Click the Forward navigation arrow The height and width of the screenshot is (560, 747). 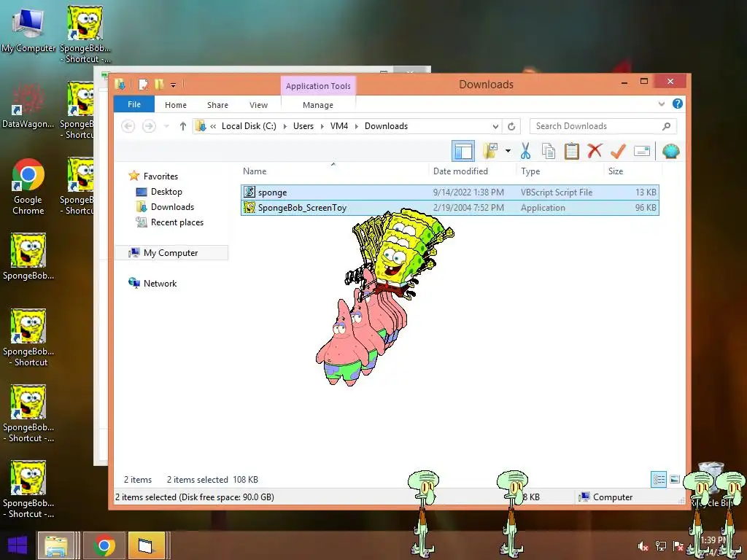point(149,126)
